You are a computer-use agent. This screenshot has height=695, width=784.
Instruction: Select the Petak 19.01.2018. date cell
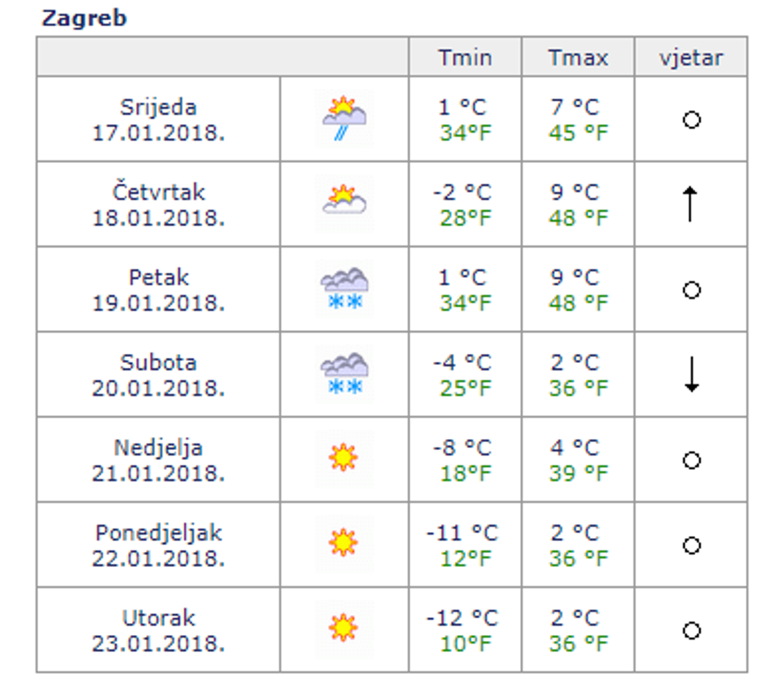tap(158, 290)
